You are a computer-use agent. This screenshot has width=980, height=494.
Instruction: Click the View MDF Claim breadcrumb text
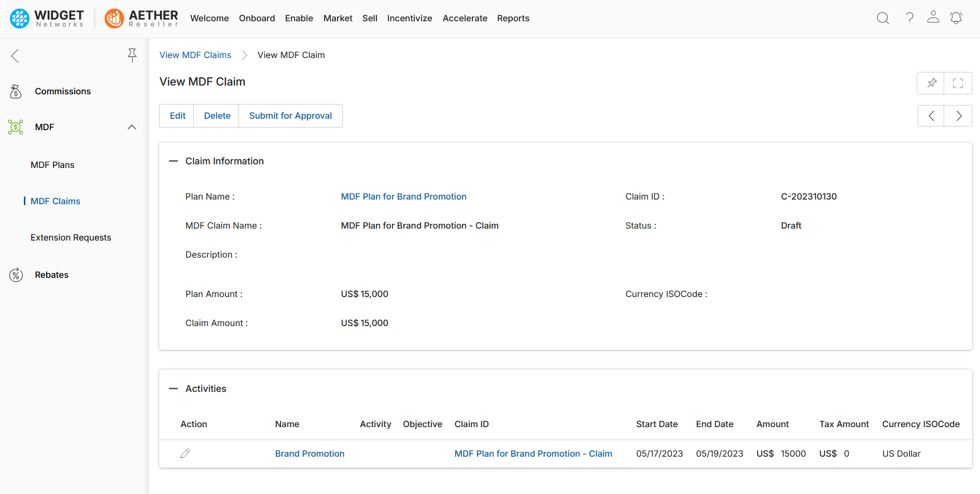(291, 55)
